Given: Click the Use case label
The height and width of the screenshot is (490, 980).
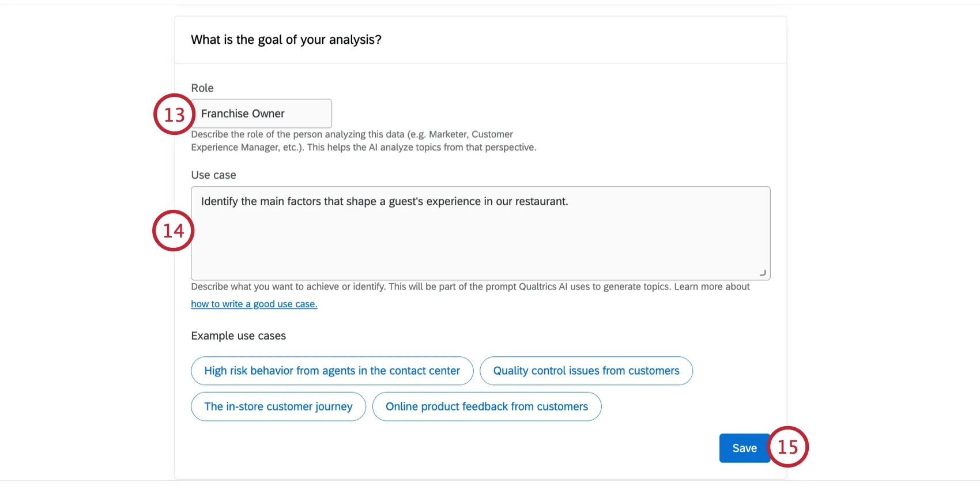Looking at the screenshot, I should click(x=213, y=175).
